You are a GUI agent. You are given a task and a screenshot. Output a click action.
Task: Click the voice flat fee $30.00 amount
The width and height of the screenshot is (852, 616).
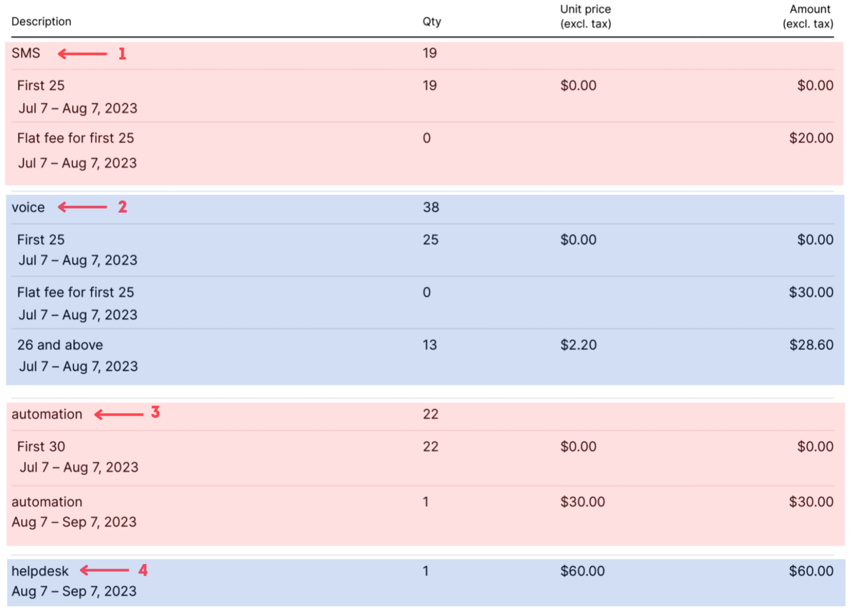coord(811,293)
